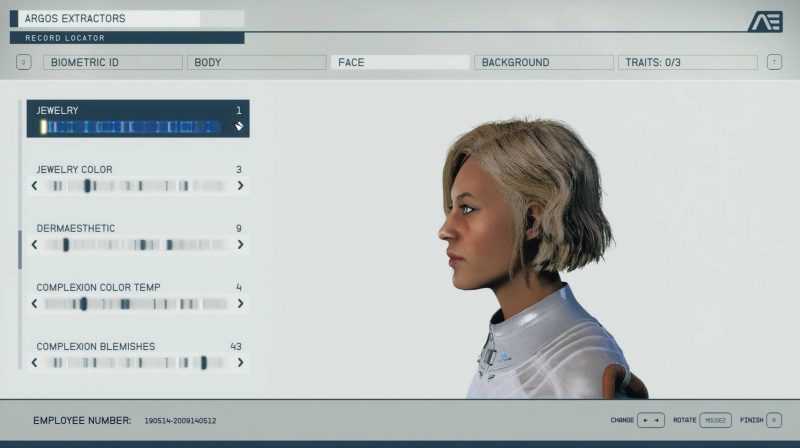Click the employee number 190514-2009140512

[180, 421]
